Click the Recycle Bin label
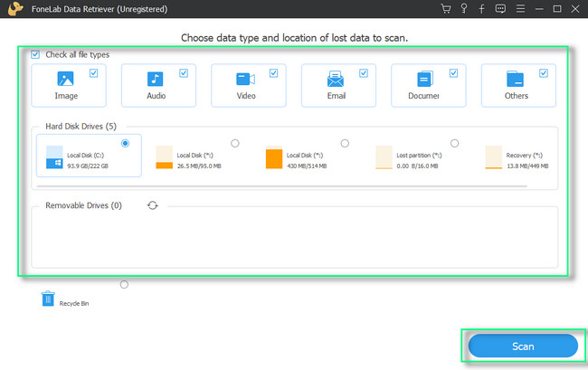The height and width of the screenshot is (370, 588). 74,304
